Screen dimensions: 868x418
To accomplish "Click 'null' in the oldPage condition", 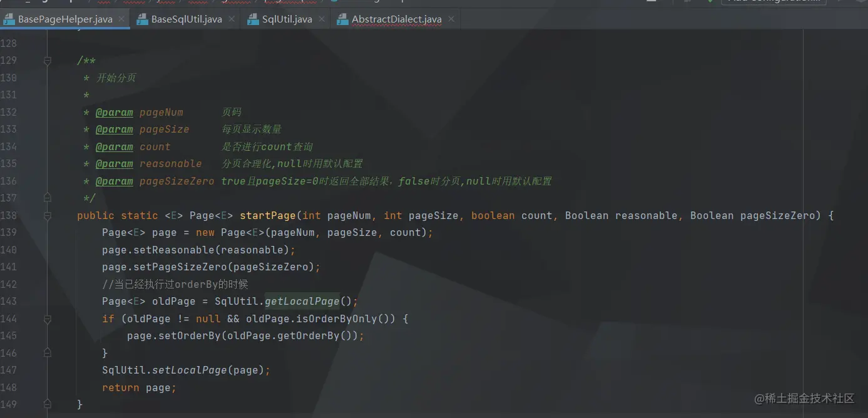I will [208, 319].
